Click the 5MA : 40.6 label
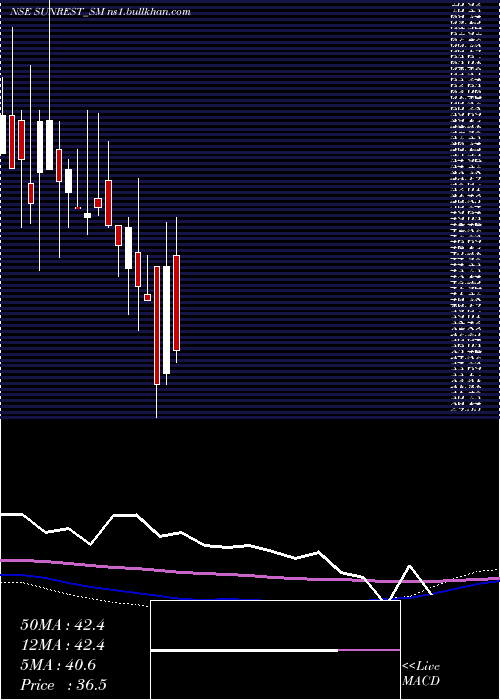The width and height of the screenshot is (500, 700). [58, 665]
